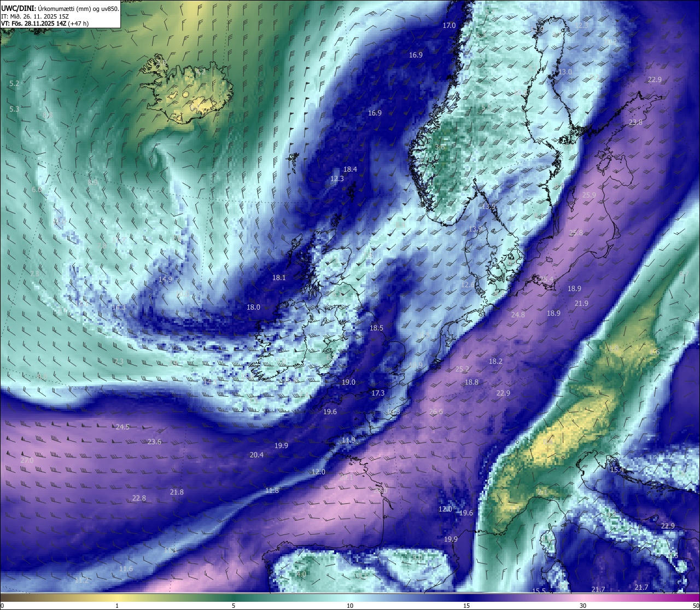Image resolution: width=700 pixels, height=610 pixels.
Task: Click the 20.4 value label
Action: (x=256, y=455)
